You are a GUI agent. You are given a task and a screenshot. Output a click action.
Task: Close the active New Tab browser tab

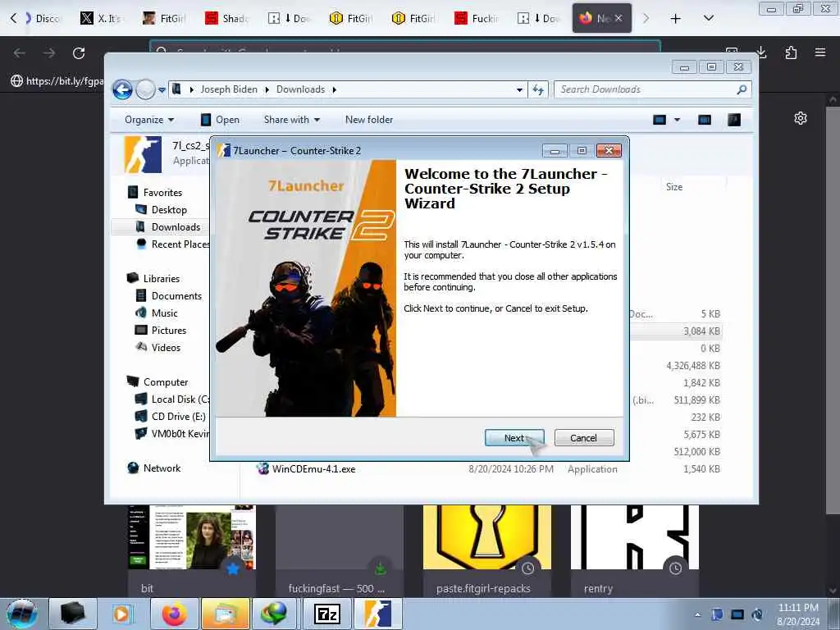point(619,18)
